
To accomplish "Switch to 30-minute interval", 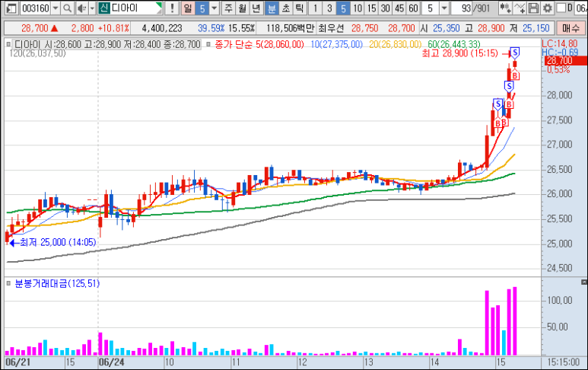I will point(385,8).
